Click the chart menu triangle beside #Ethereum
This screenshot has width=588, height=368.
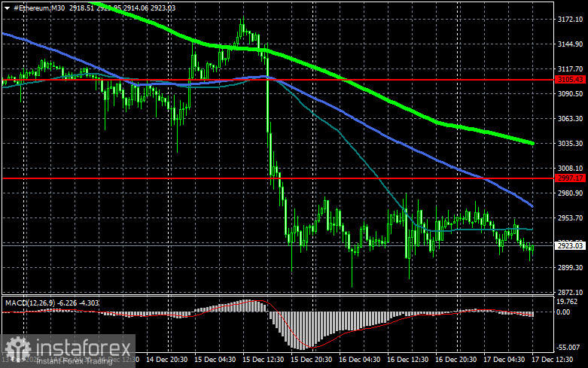[x=7, y=8]
